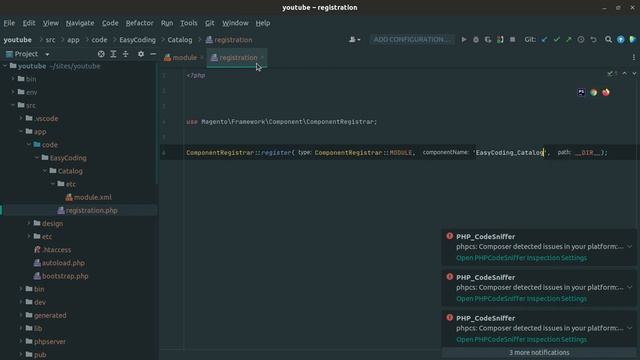Open file in built-in PhpStorm preview icon
This screenshot has width=640, height=360.
coord(581,93)
